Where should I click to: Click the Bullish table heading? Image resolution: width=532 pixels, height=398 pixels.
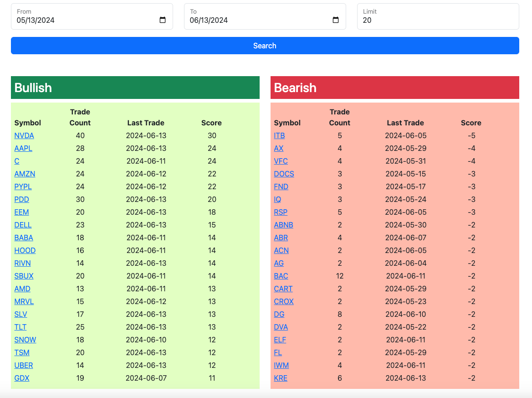(x=33, y=88)
